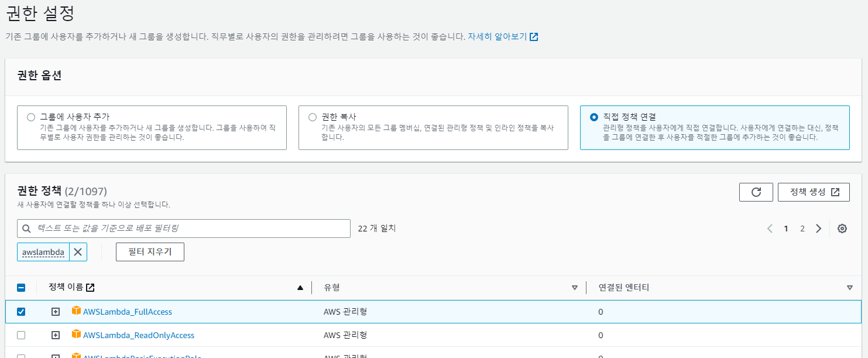Select the 직접 정책 연결 radio option
868x358 pixels.
(x=594, y=117)
